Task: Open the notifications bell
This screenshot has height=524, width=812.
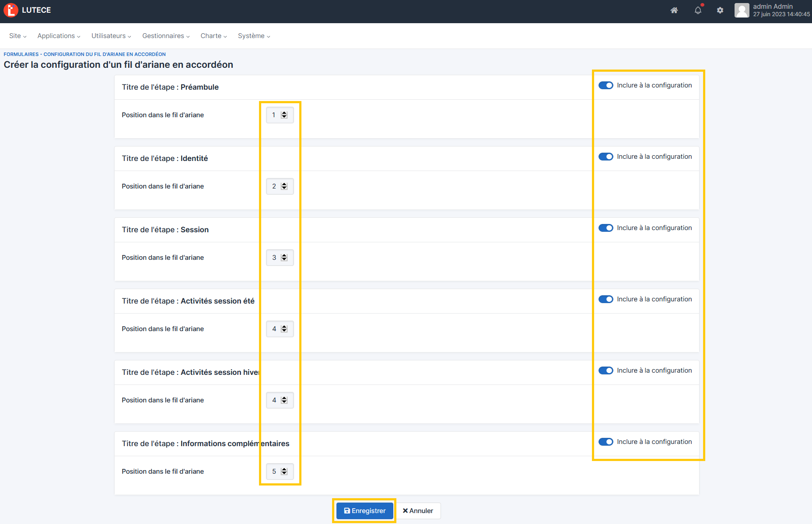Action: tap(698, 10)
